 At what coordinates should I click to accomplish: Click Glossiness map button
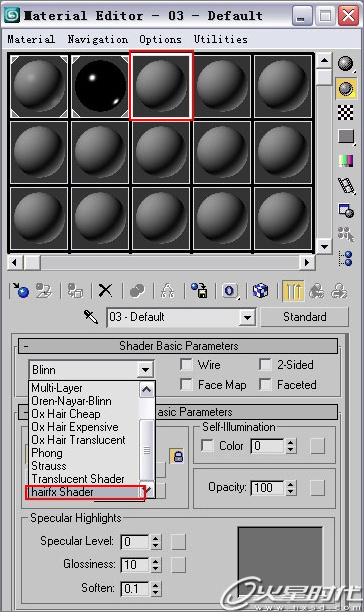click(178, 564)
